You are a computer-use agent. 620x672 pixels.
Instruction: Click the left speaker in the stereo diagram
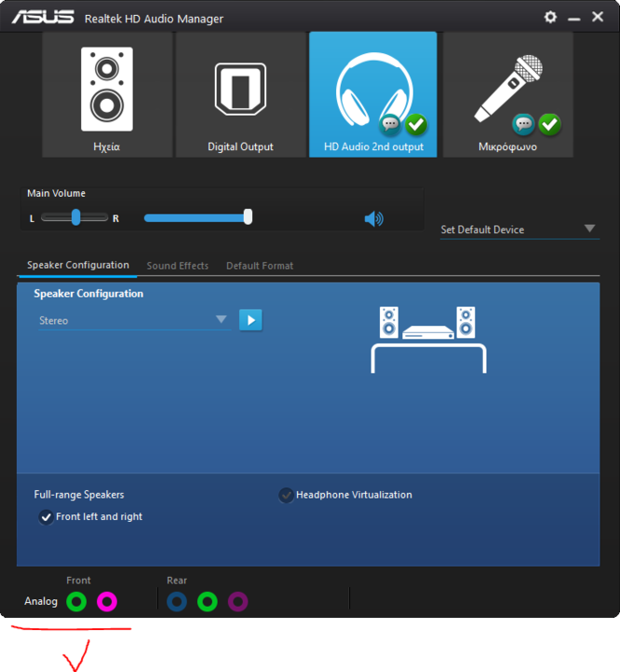tap(388, 322)
